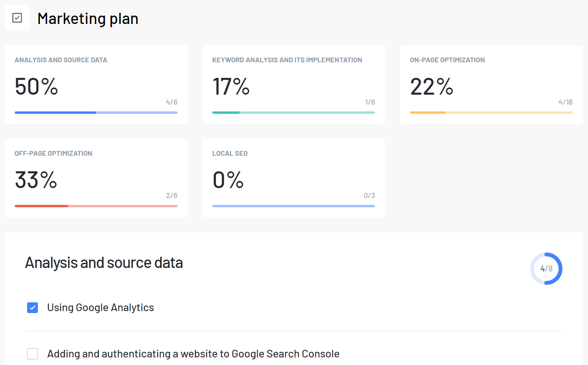The image size is (588, 365).
Task: Open the Analysis and Source Data card
Action: 96,84
